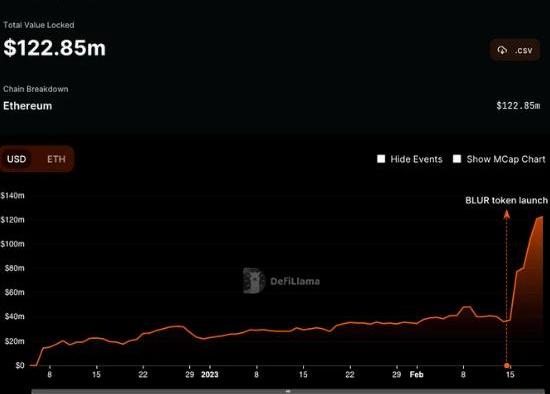Click the $140m y-axis label
The height and width of the screenshot is (394, 550).
click(13, 195)
